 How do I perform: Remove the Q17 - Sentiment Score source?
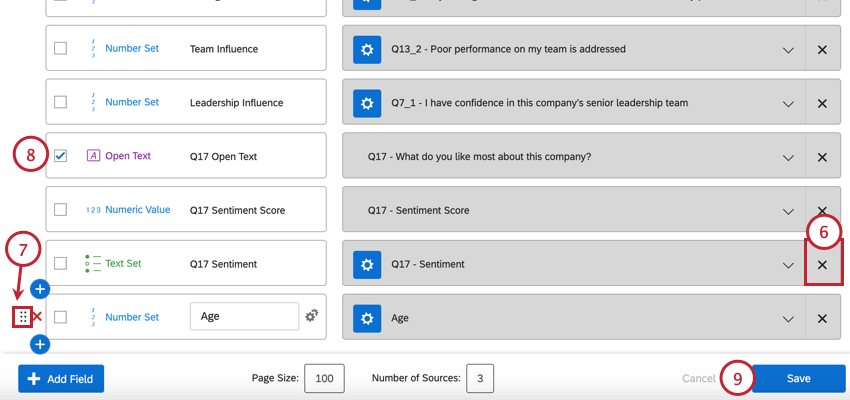coord(822,211)
